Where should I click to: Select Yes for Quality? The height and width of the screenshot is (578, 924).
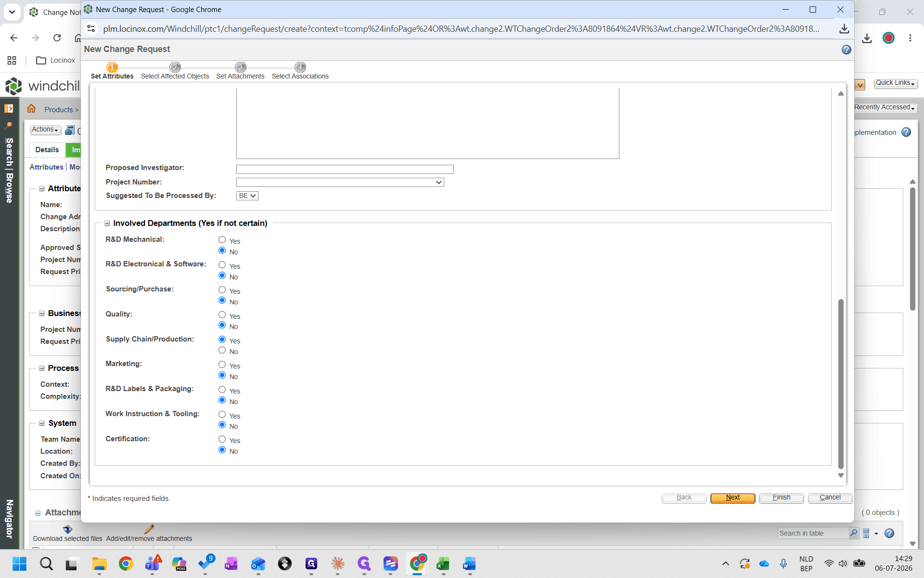click(222, 315)
